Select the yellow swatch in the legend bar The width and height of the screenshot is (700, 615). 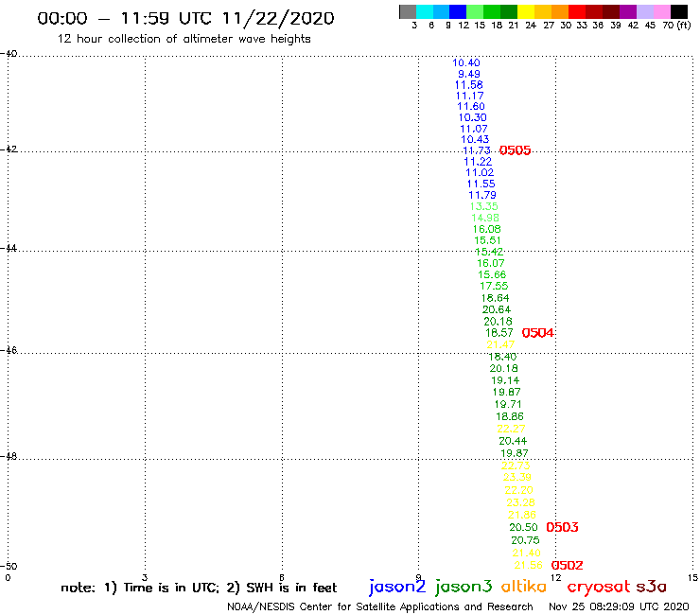click(526, 11)
